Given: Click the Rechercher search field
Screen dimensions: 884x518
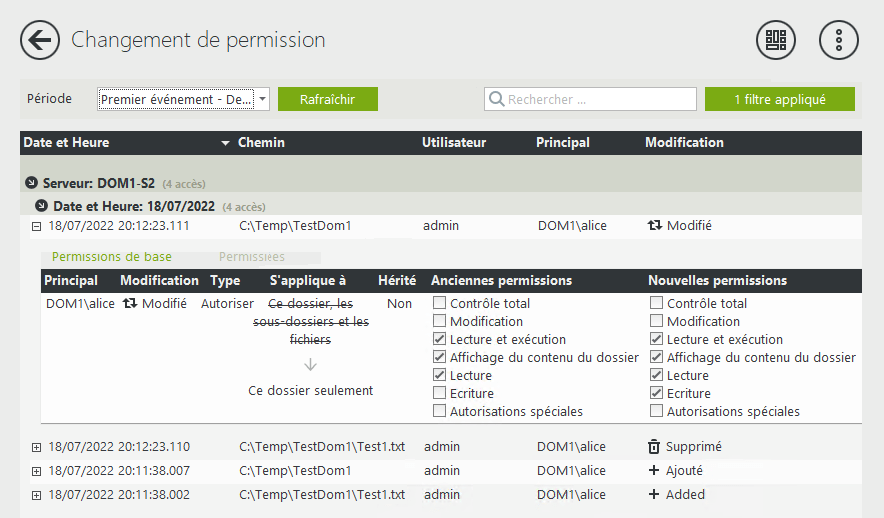Looking at the screenshot, I should click(x=598, y=100).
